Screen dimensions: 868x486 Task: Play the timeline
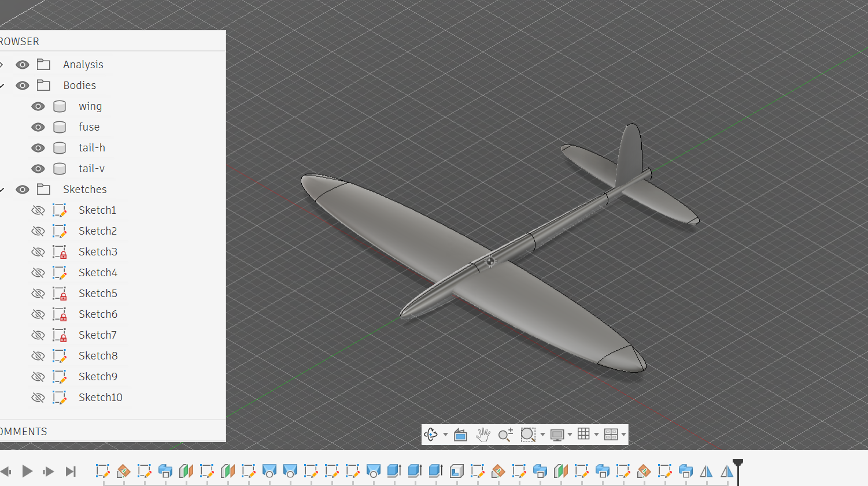tap(27, 471)
